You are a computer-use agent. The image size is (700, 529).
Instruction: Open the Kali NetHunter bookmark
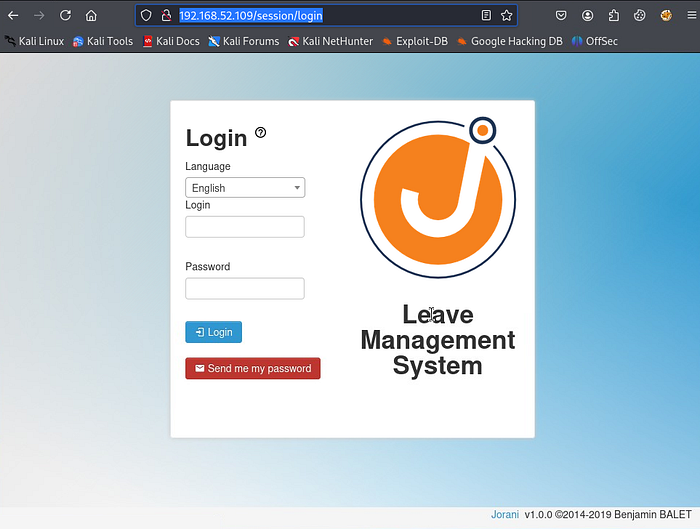330,41
